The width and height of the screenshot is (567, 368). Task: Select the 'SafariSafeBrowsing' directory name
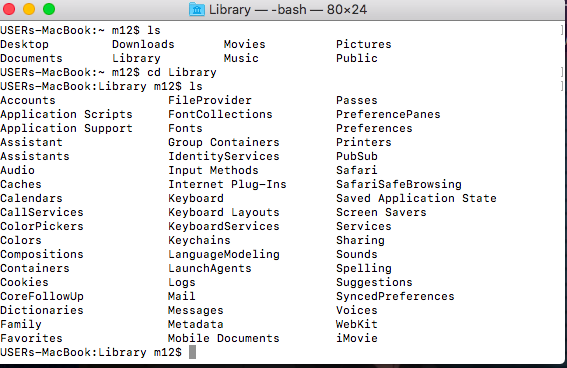(399, 185)
